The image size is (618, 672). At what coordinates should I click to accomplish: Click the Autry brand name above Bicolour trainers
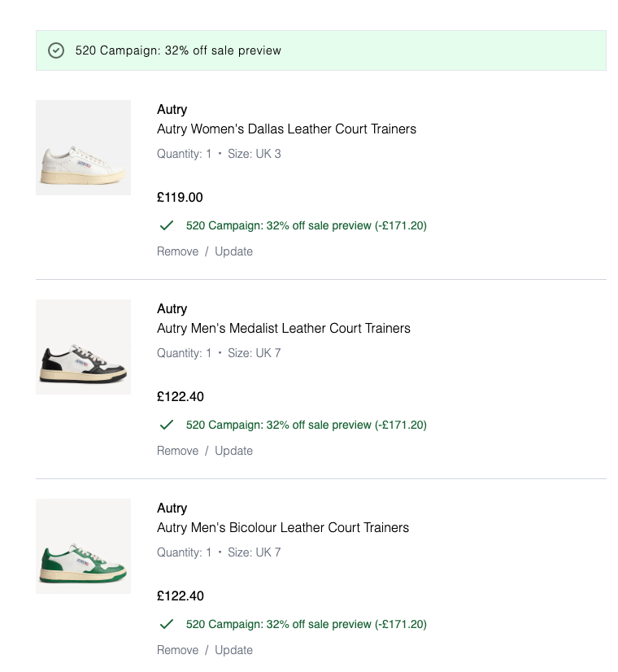[172, 508]
